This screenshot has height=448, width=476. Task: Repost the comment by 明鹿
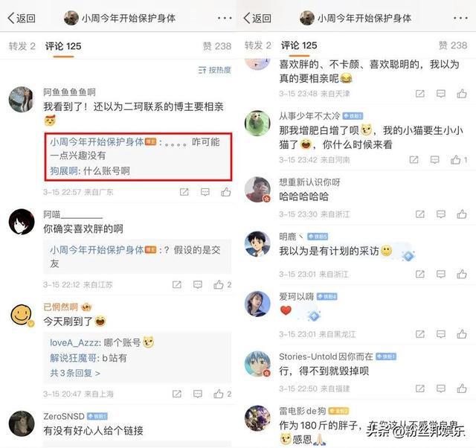pos(419,275)
